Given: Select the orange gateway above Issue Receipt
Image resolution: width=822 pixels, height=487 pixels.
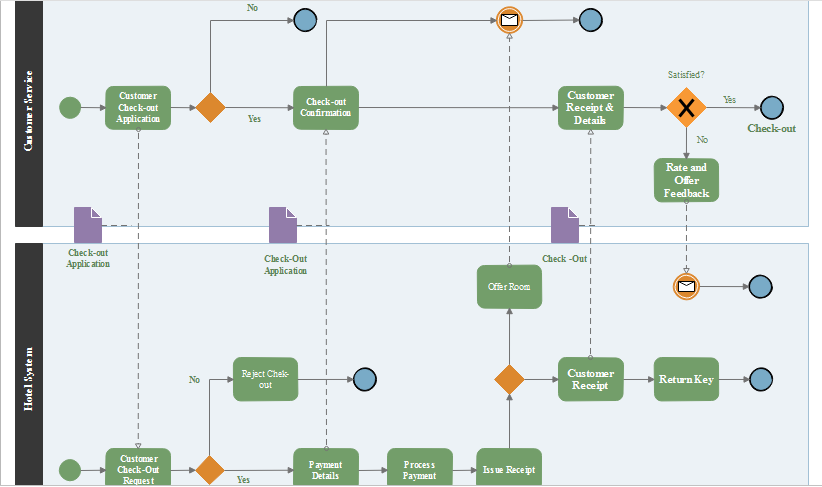Looking at the screenshot, I should (510, 379).
